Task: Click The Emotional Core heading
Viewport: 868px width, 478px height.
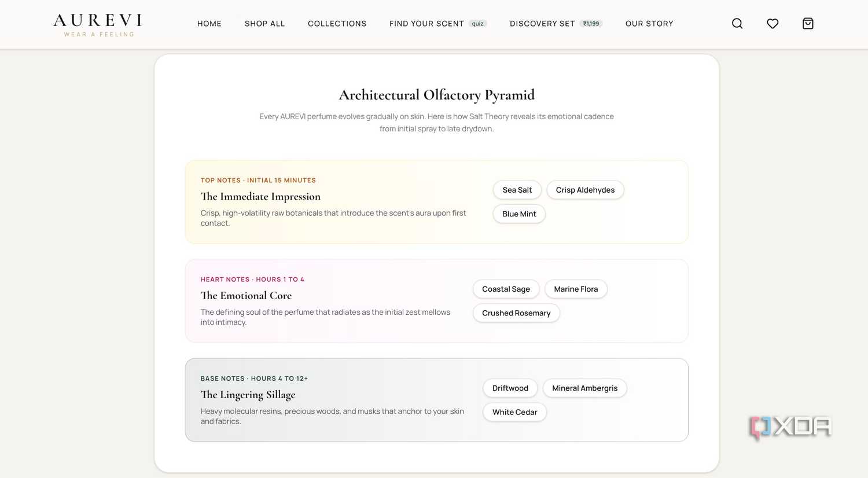Action: [x=246, y=296]
